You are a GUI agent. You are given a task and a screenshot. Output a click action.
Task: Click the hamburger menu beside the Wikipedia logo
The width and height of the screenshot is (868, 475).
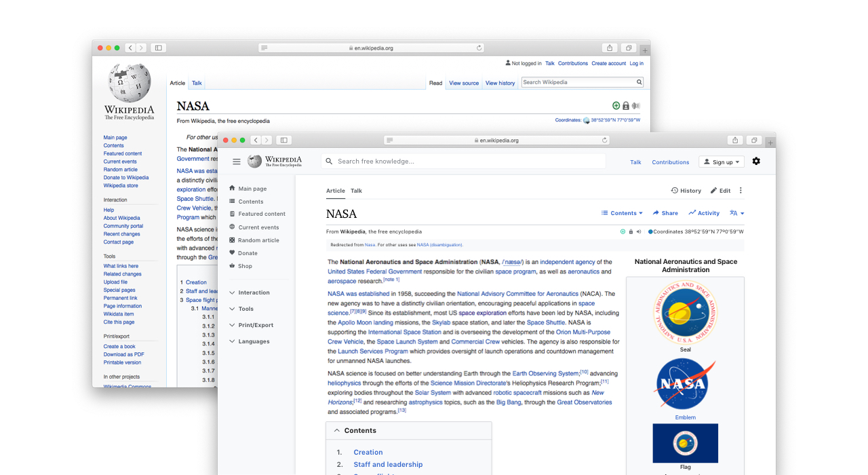pyautogui.click(x=236, y=161)
